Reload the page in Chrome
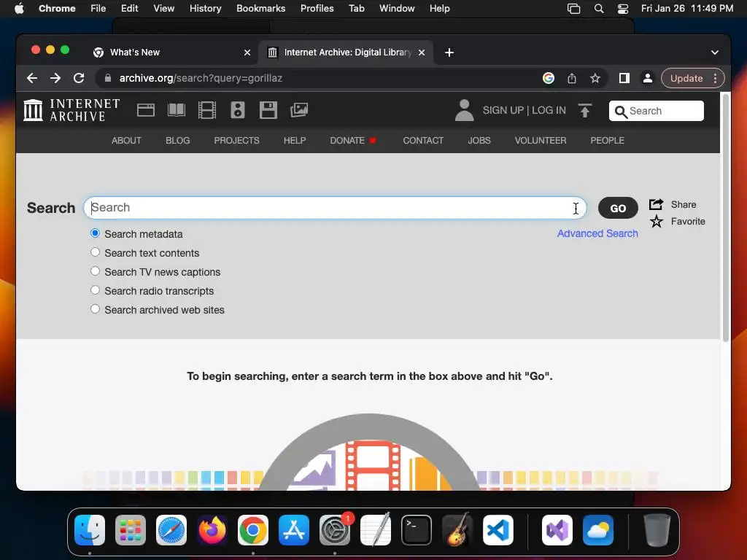Screen dimensions: 747x560 click(x=79, y=78)
